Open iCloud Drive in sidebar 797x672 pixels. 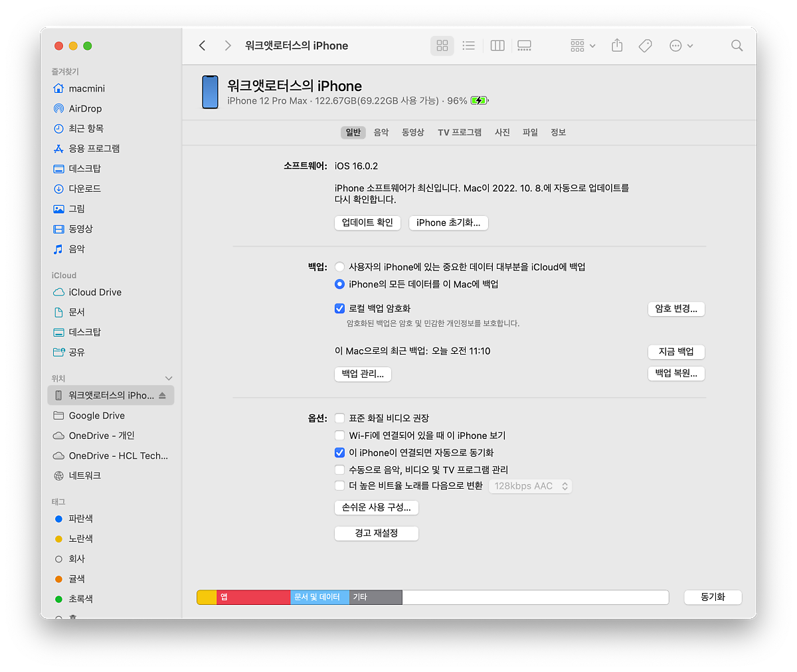click(95, 292)
